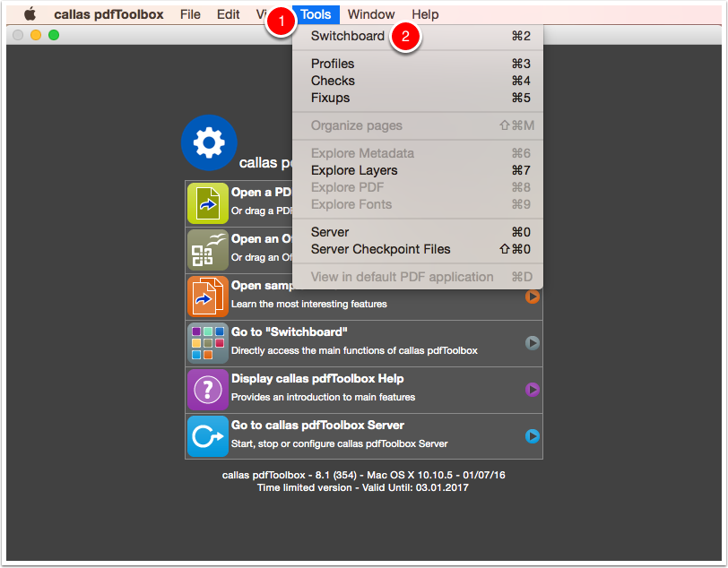The height and width of the screenshot is (568, 728).
Task: Open the Tools menu
Action: coord(316,14)
